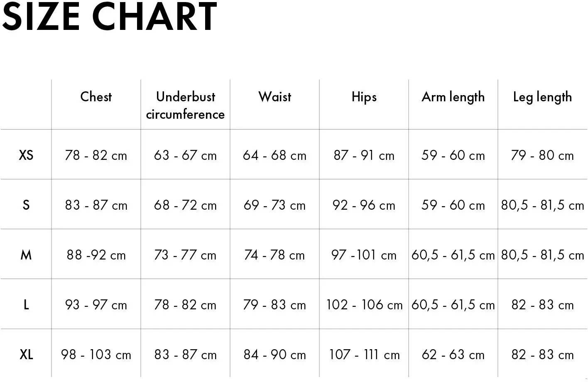Select the M size row label
This screenshot has height=382, width=588.
(26, 255)
